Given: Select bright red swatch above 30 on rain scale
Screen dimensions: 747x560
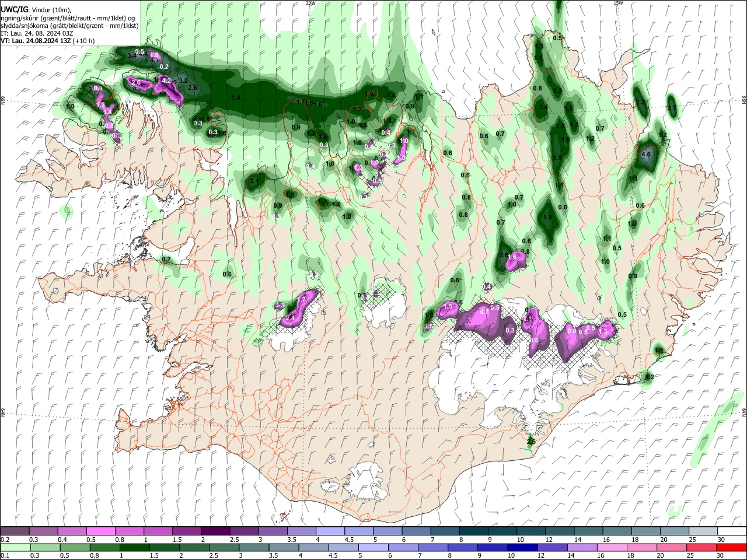Looking at the screenshot, I should (x=732, y=547).
